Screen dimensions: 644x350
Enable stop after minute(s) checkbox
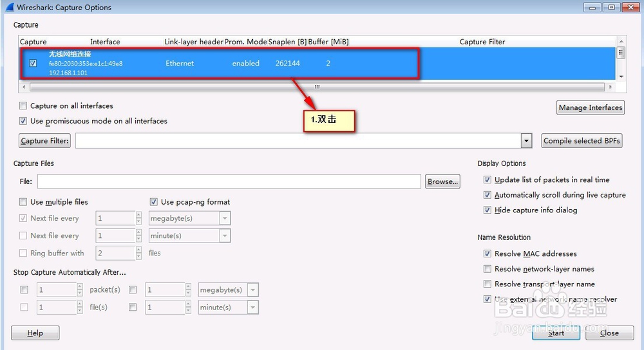click(x=133, y=307)
